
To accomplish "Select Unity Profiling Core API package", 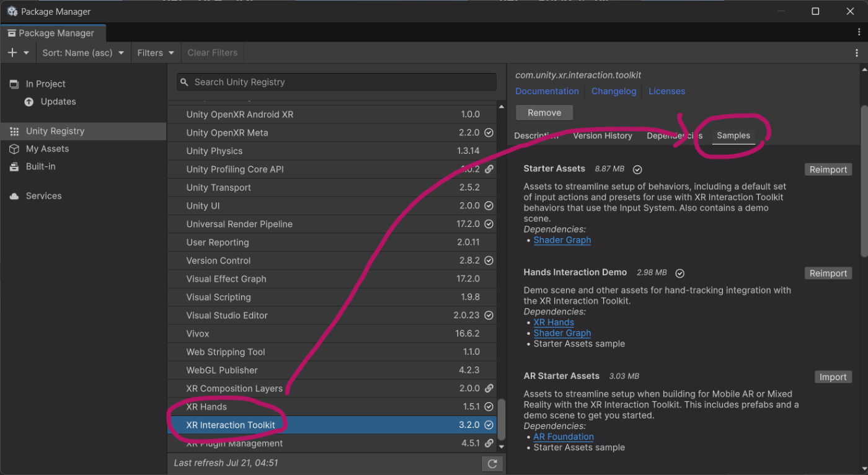I will point(332,169).
